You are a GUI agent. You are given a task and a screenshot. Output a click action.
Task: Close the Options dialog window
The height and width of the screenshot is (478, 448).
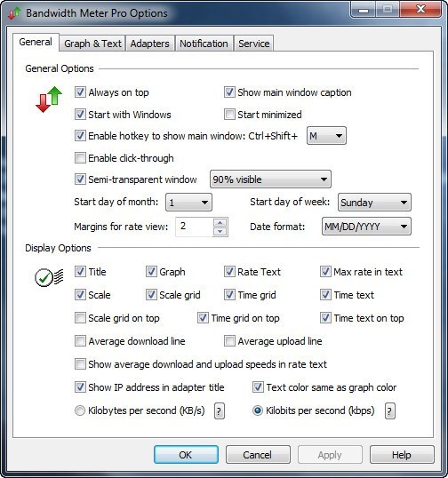tap(420, 10)
